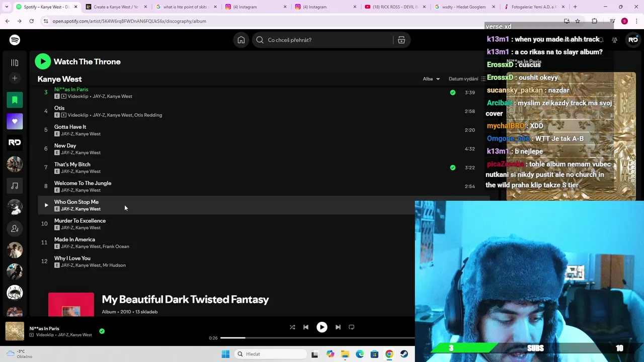Select the Gotta Have It track
Viewport: 644px width, 362px height.
(x=70, y=127)
